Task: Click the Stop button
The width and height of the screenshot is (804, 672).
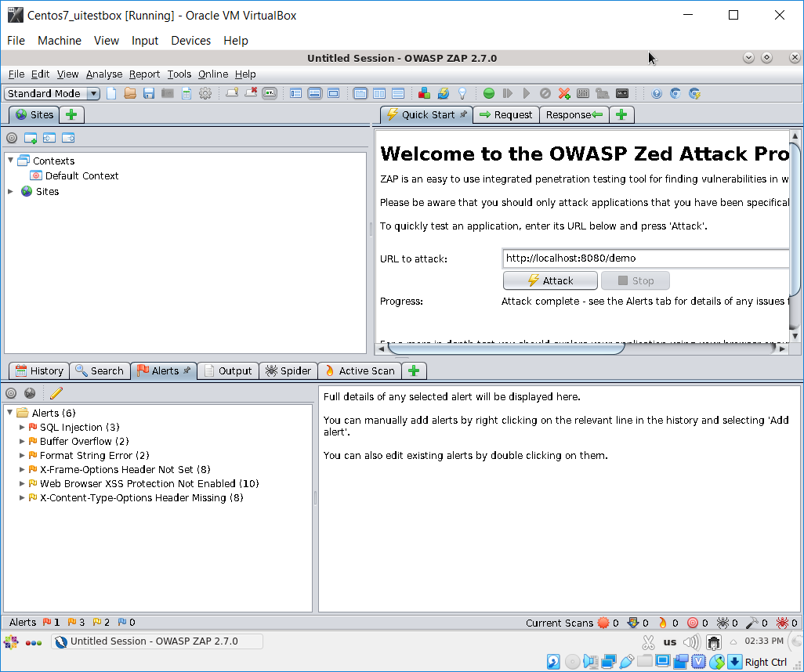Action: [x=636, y=280]
